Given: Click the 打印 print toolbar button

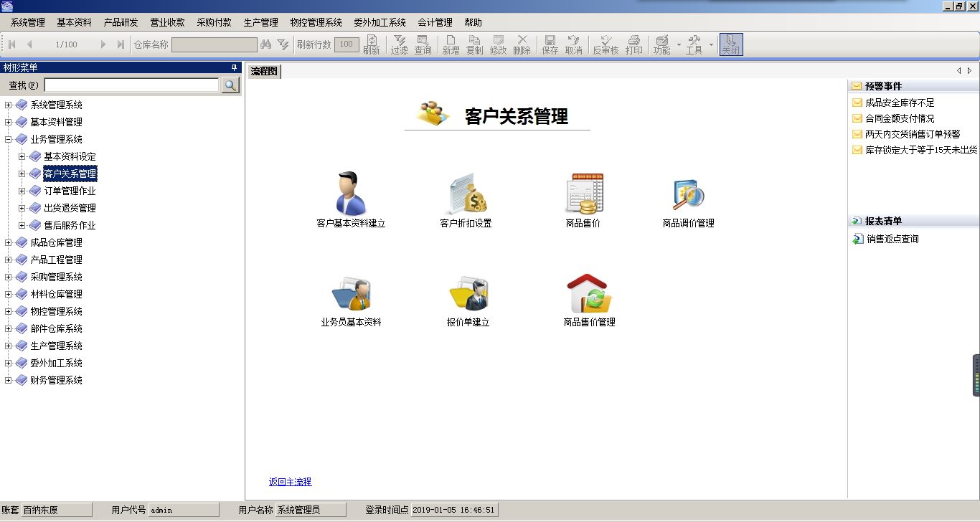Looking at the screenshot, I should tap(633, 44).
